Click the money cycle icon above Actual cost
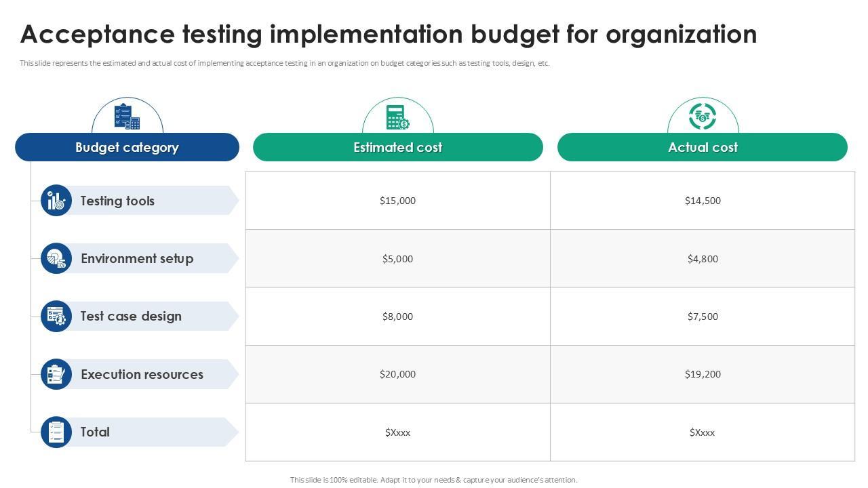Image resolution: width=868 pixels, height=488 pixels. coord(703,116)
